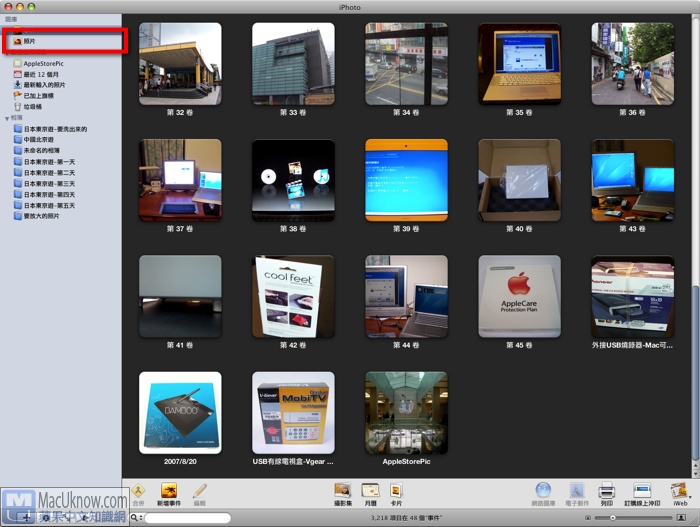The width and height of the screenshot is (700, 527).
Task: Click the 合併 merge events icon
Action: [x=138, y=491]
